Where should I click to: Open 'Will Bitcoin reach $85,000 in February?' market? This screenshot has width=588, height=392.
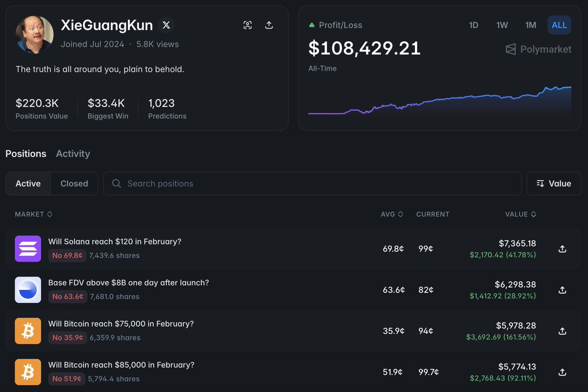click(121, 365)
